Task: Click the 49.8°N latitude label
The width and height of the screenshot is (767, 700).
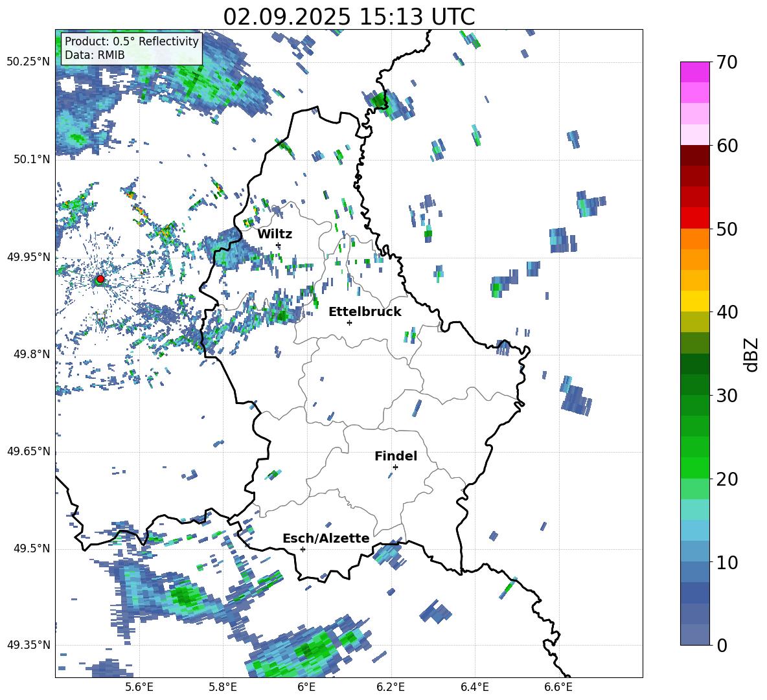Action: point(31,354)
